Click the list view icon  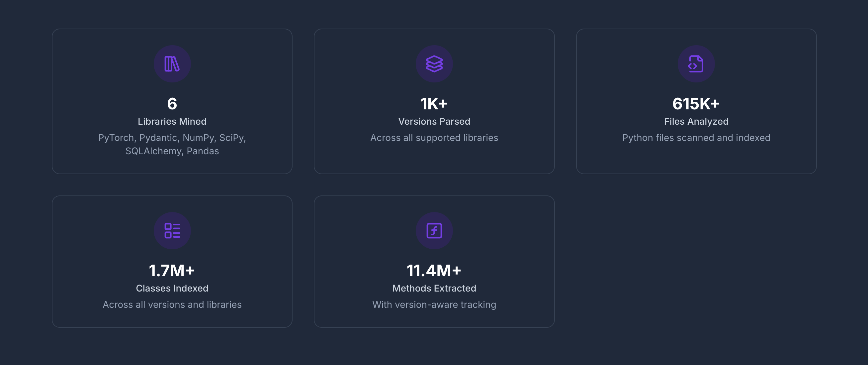click(172, 231)
